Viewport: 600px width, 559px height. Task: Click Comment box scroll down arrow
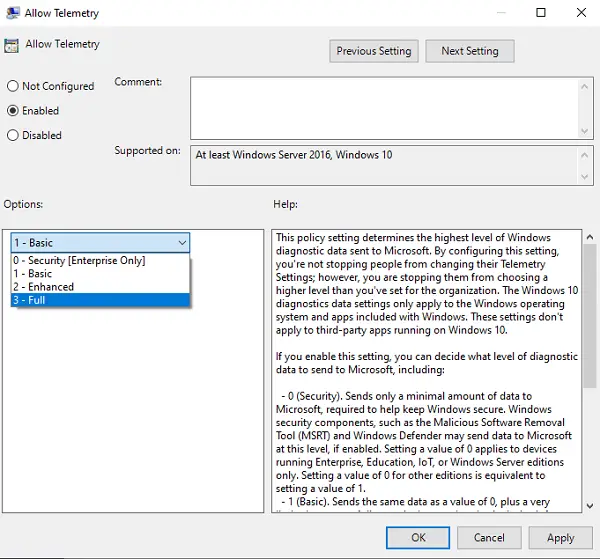[584, 131]
